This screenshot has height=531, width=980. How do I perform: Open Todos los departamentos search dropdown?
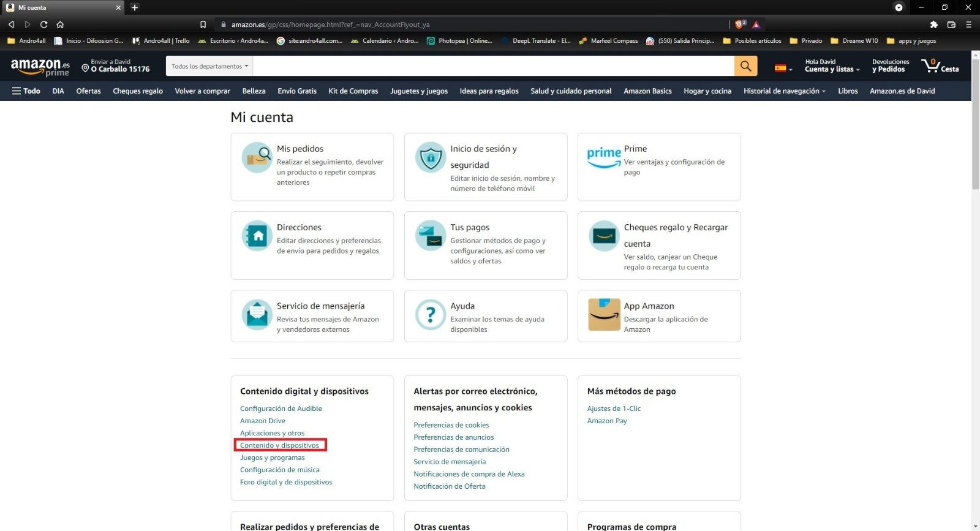point(209,66)
